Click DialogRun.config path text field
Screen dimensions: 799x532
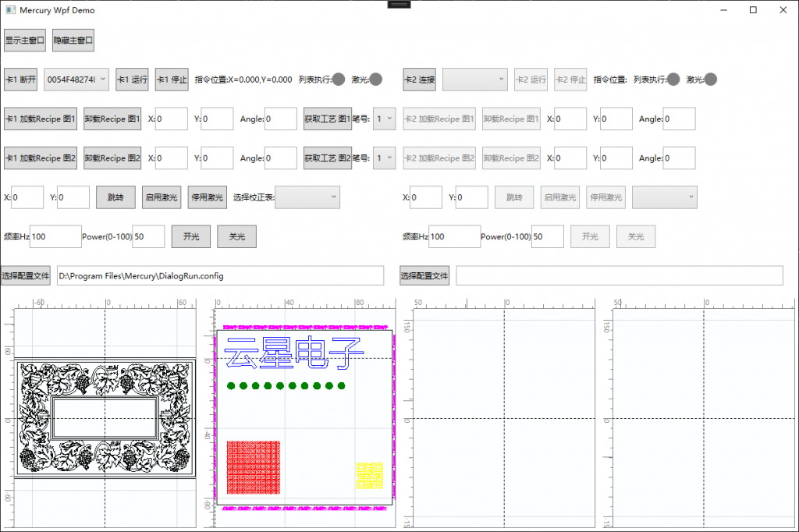coord(221,275)
